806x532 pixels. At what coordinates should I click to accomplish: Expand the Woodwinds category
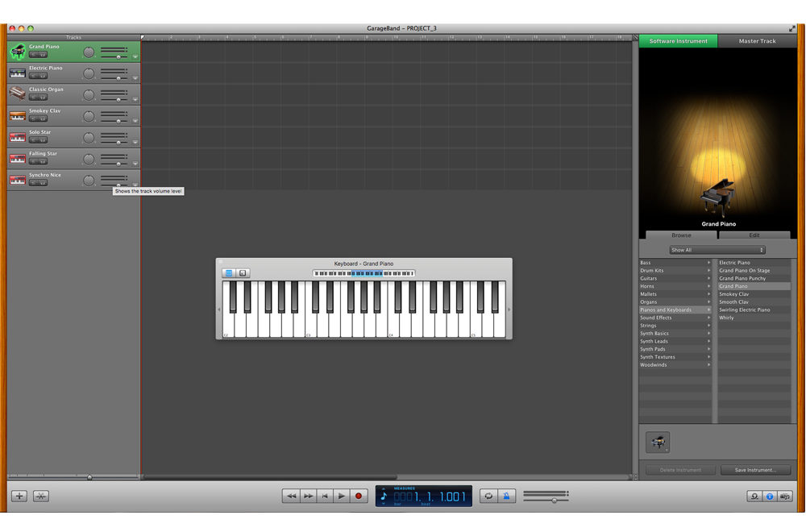pyautogui.click(x=675, y=365)
